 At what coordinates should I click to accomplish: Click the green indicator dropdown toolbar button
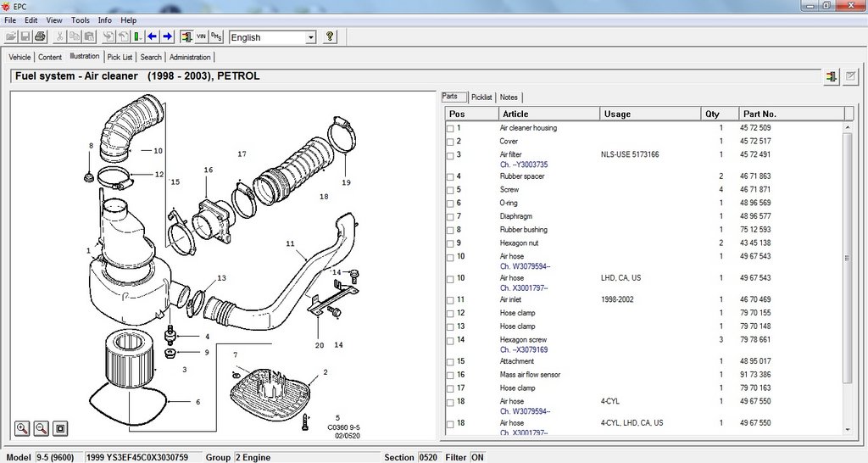[138, 37]
